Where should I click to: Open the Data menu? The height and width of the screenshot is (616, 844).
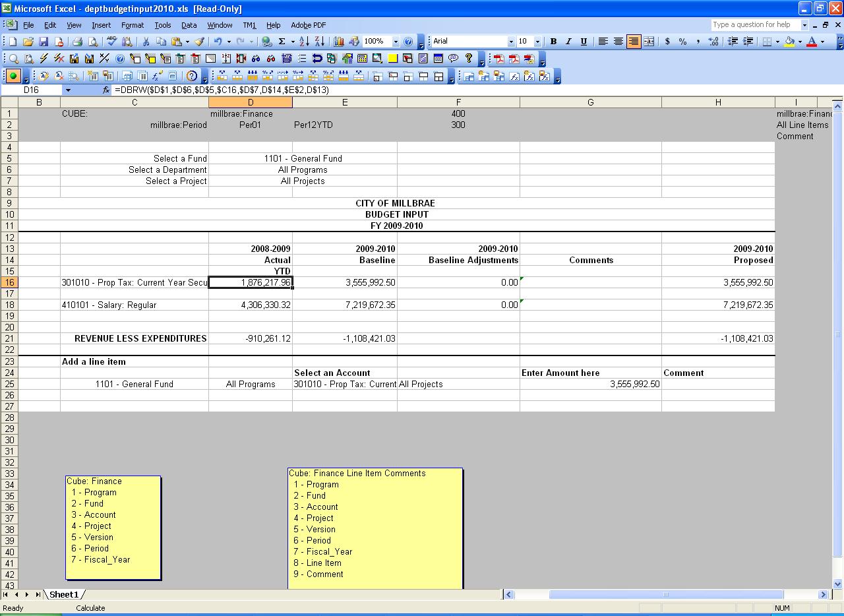(189, 25)
